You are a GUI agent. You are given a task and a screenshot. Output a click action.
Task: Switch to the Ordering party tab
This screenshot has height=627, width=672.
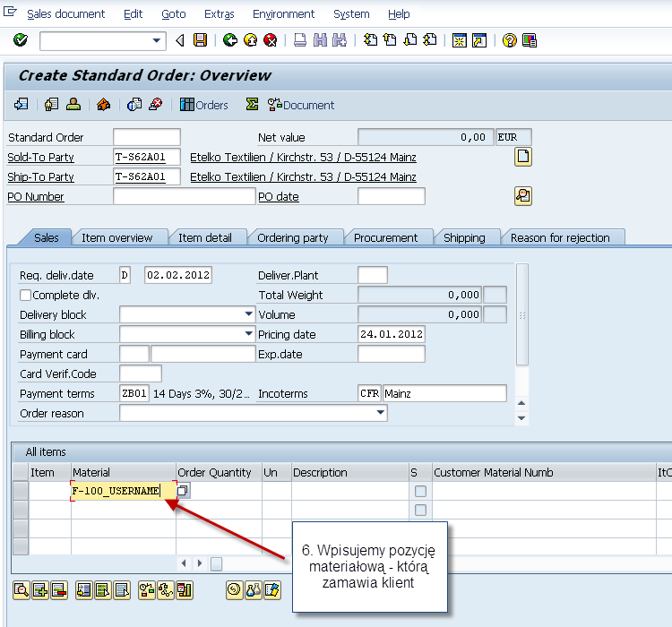293,237
